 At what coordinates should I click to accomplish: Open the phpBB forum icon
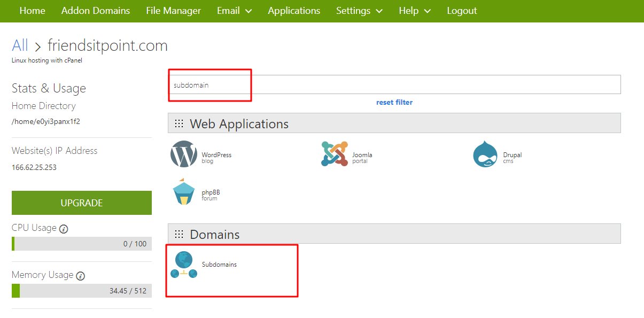click(184, 192)
